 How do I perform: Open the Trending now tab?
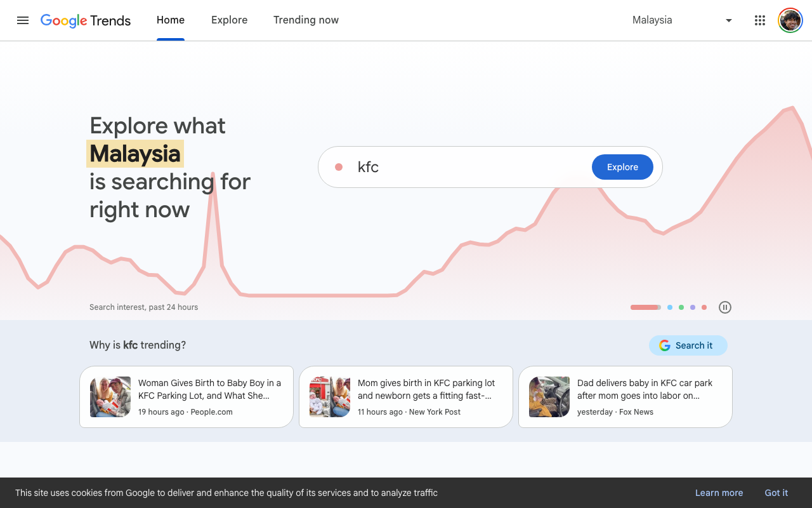pyautogui.click(x=306, y=20)
